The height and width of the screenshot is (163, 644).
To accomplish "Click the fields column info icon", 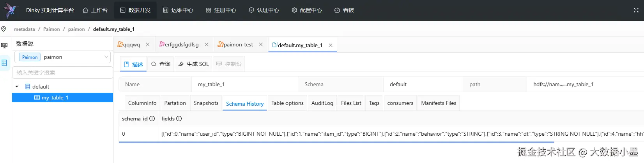I will point(179,119).
